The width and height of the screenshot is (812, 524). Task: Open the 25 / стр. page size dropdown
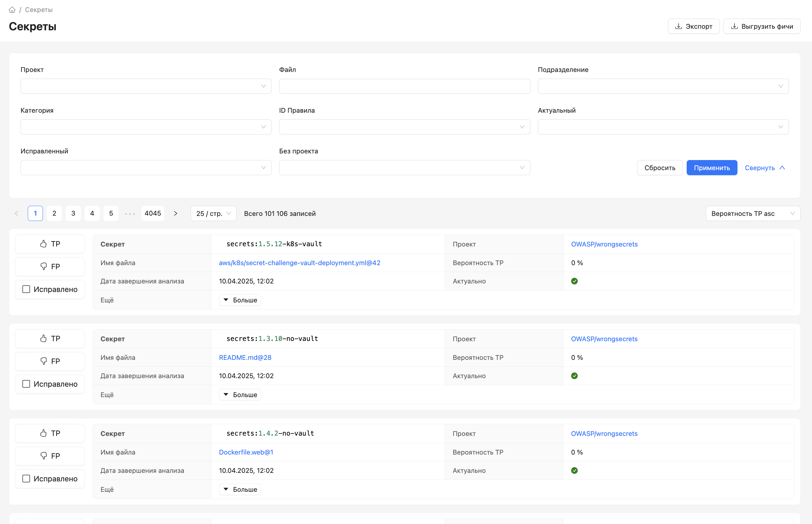coord(213,213)
